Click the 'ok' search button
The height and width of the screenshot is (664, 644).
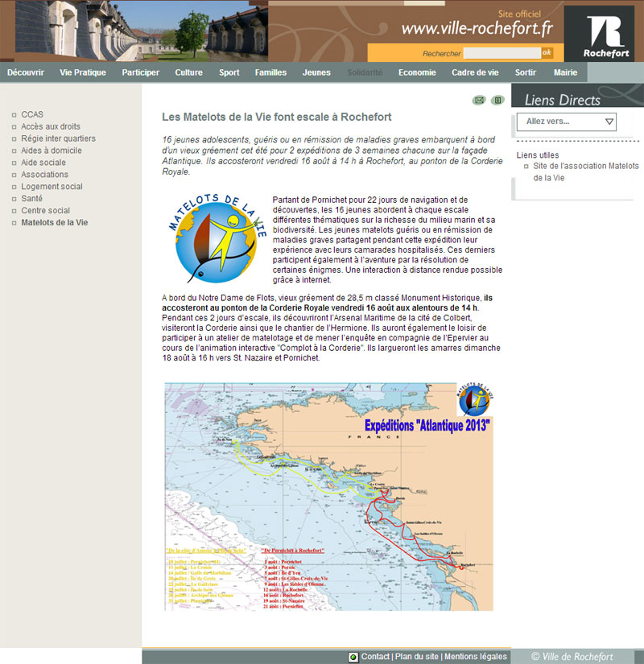[547, 52]
